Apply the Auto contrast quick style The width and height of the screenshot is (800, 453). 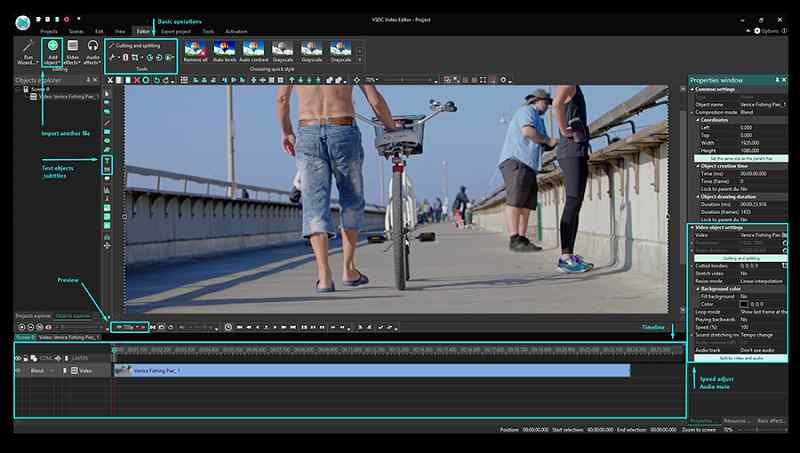[254, 51]
